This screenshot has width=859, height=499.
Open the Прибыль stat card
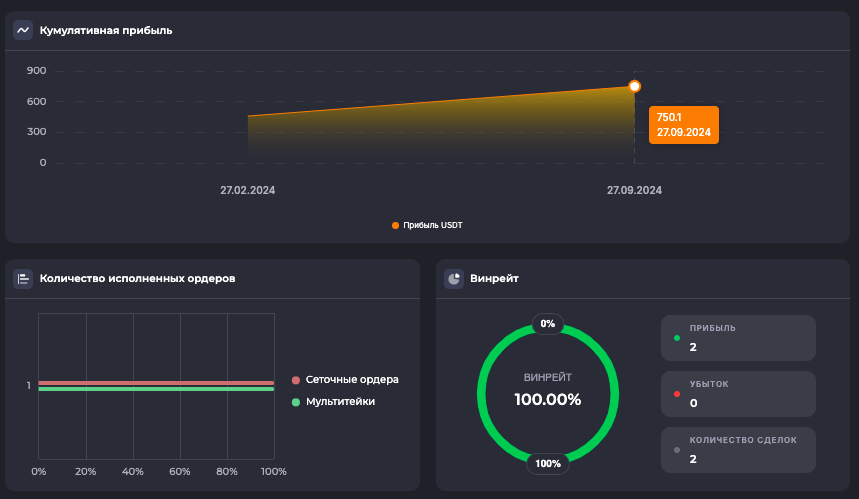pos(738,338)
